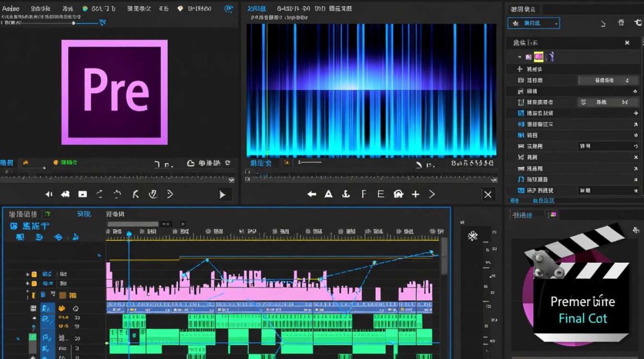Select the dark purple thumbnail right of the highlighted one

click(x=549, y=57)
